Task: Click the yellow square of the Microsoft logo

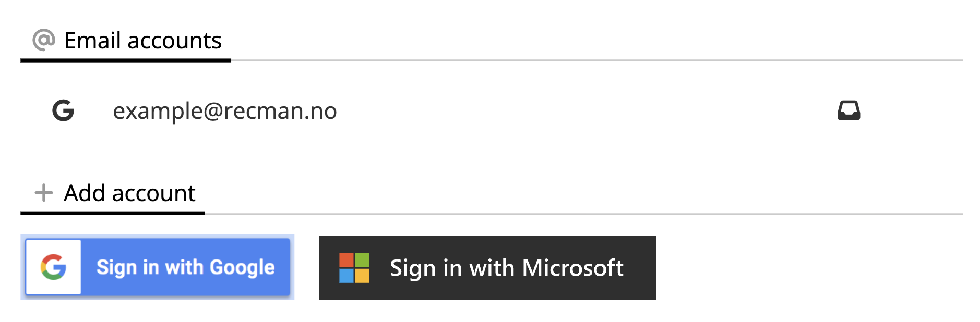Action: tap(362, 276)
